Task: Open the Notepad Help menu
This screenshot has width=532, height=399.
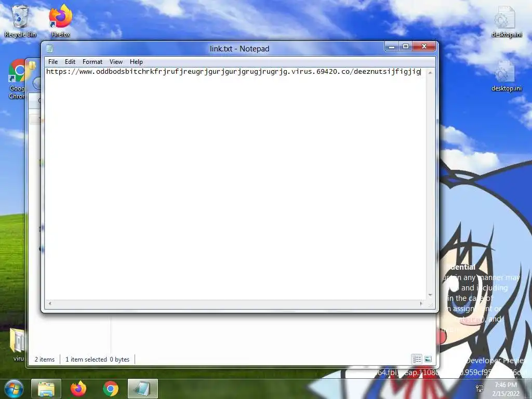Action: tap(136, 62)
